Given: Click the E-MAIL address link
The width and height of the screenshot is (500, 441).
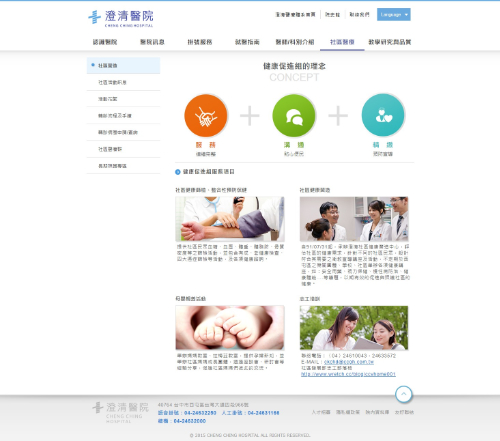Looking at the screenshot, I should 349,362.
